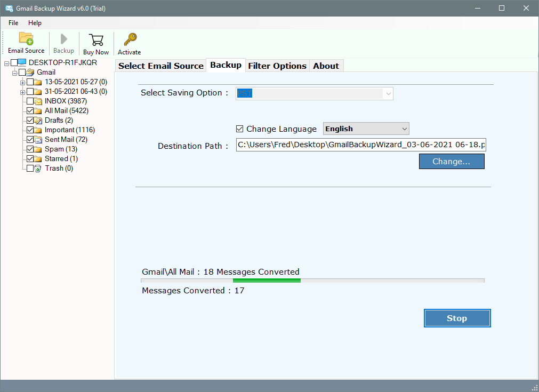Click the window resize grip in the status bar

pos(535,388)
